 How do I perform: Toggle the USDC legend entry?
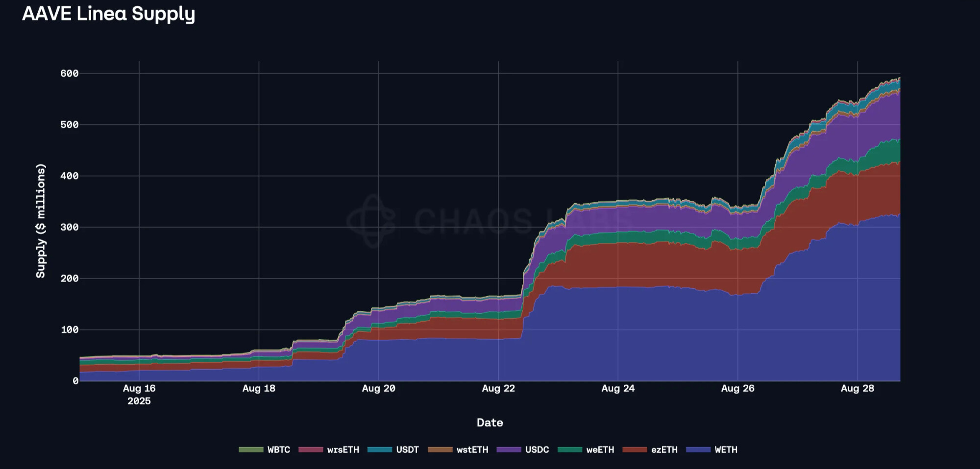pos(523,449)
